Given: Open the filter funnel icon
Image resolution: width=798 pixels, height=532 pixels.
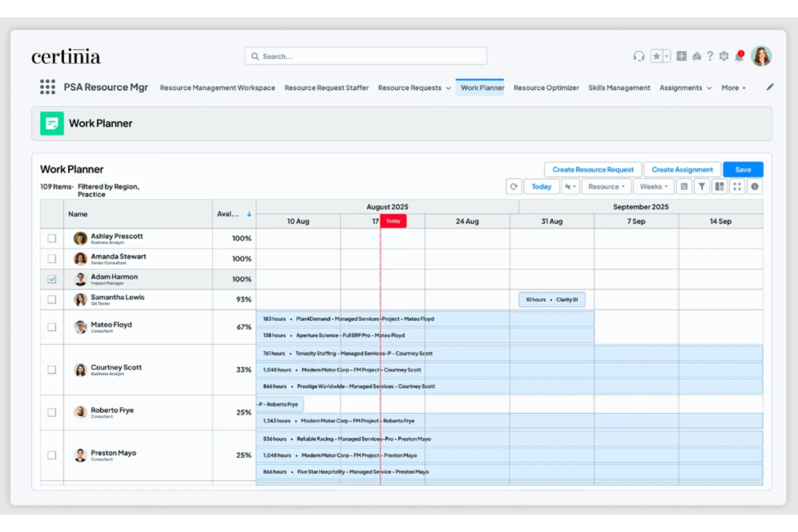Looking at the screenshot, I should 702,186.
